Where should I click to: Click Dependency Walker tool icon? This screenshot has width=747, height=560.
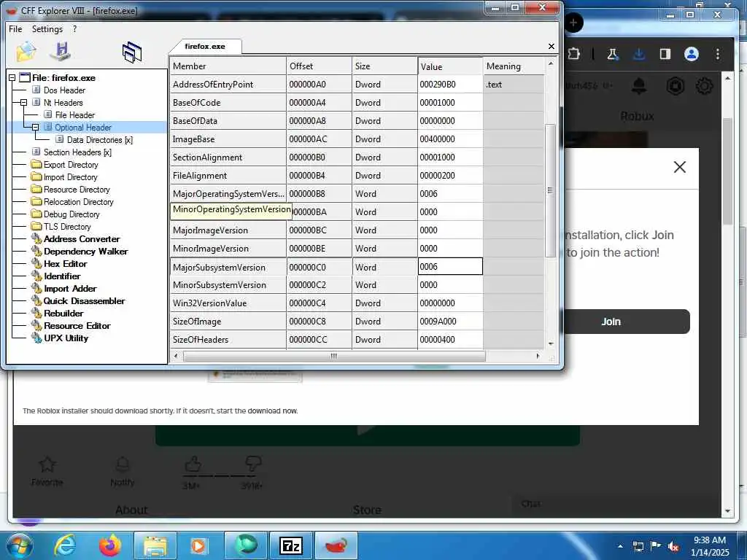pos(36,251)
